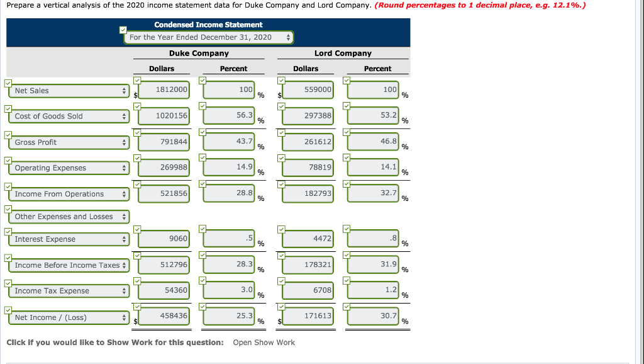Image resolution: width=644 pixels, height=364 pixels.
Task: Open the reporting period dropdown
Action: [208, 37]
